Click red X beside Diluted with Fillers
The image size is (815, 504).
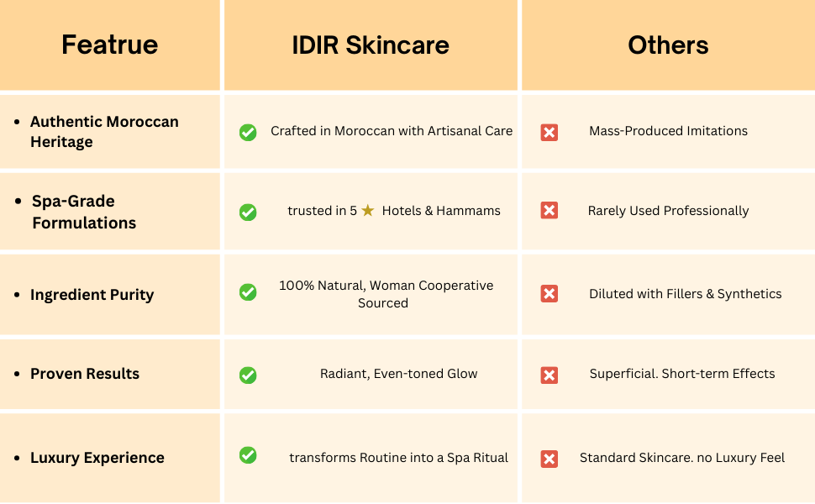549,294
